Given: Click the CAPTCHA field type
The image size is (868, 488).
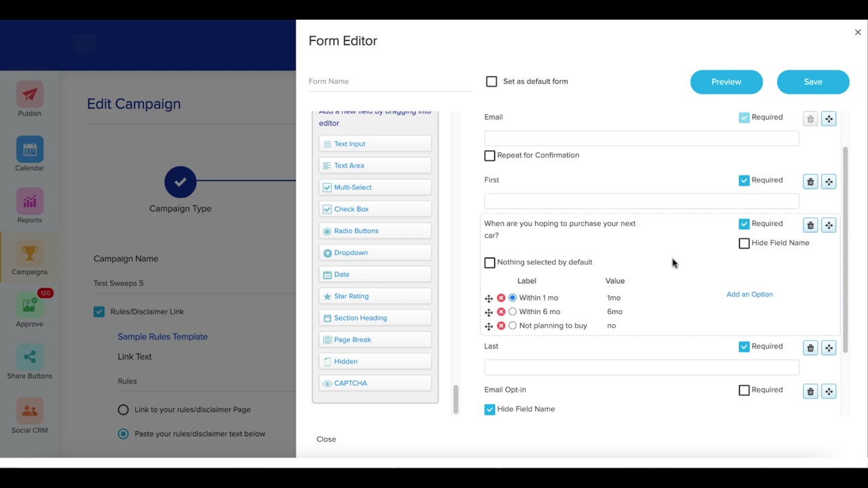Looking at the screenshot, I should click(x=375, y=383).
